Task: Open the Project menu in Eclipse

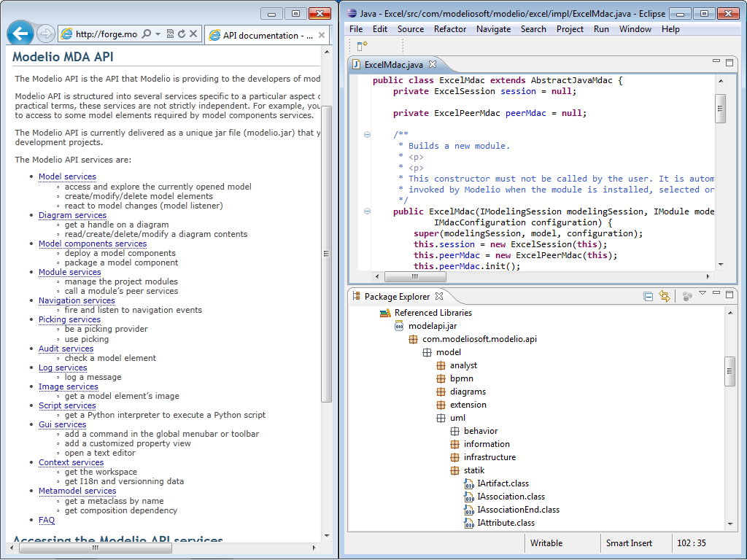Action: 570,29
